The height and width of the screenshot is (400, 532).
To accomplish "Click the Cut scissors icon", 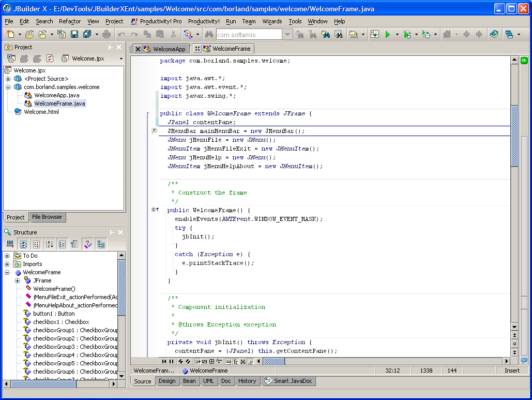I will [x=173, y=34].
